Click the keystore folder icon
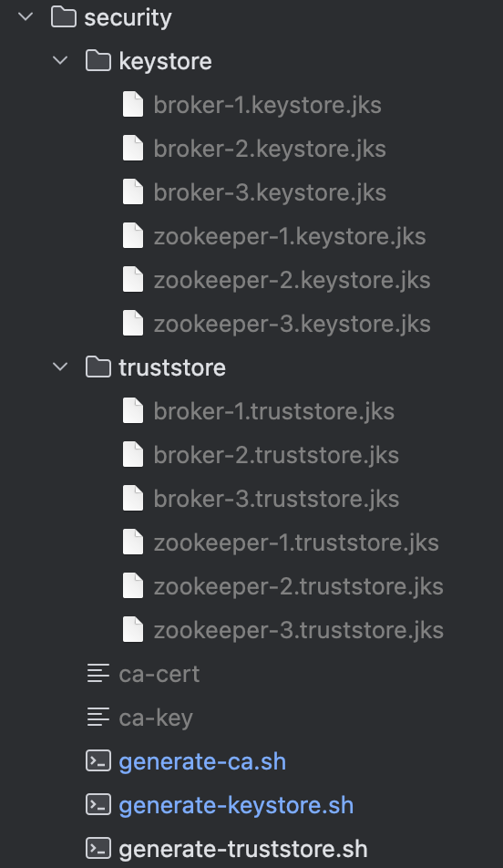This screenshot has height=868, width=503. click(98, 61)
